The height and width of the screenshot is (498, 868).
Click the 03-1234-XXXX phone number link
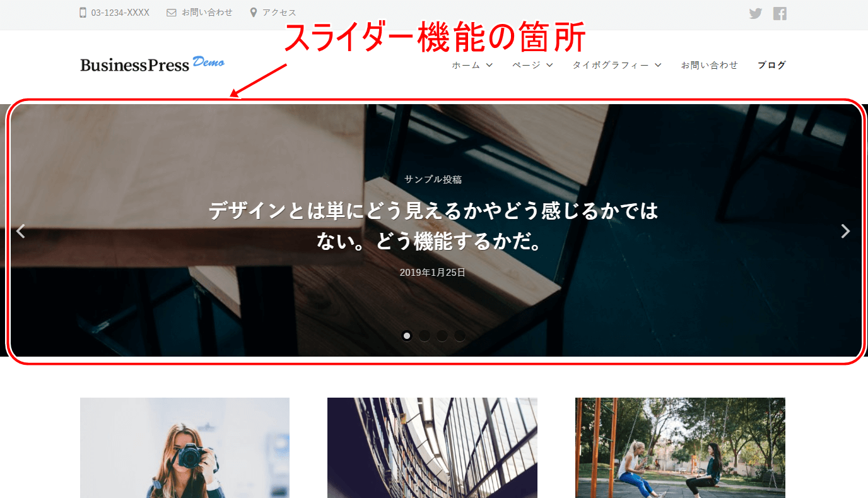point(120,13)
